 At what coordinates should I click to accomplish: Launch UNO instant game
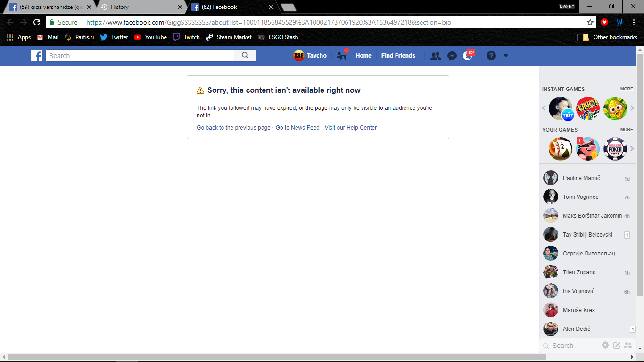tap(588, 108)
